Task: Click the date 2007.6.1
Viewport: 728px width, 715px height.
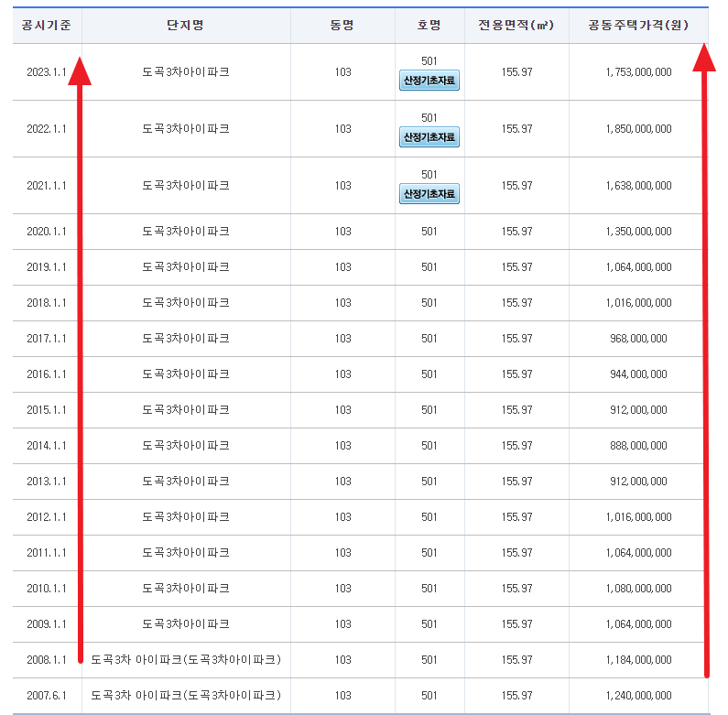Action: 47,696
